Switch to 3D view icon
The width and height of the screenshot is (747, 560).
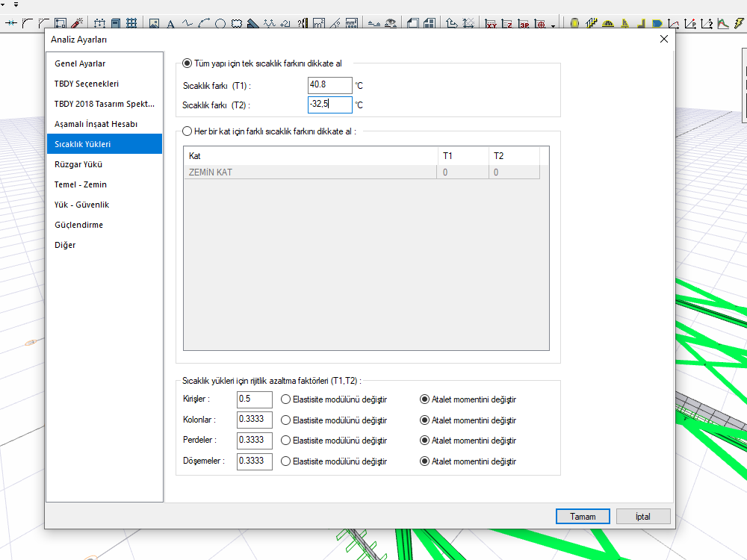pos(525,24)
